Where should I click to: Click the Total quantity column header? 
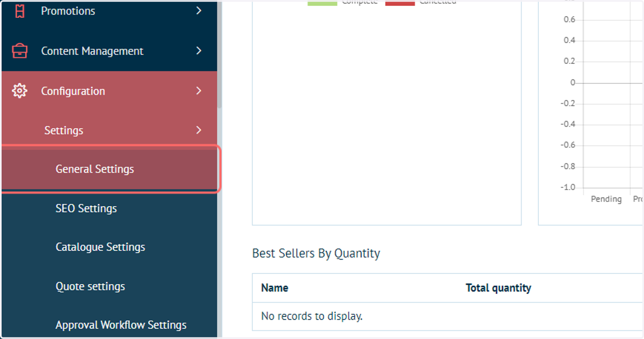[498, 288]
